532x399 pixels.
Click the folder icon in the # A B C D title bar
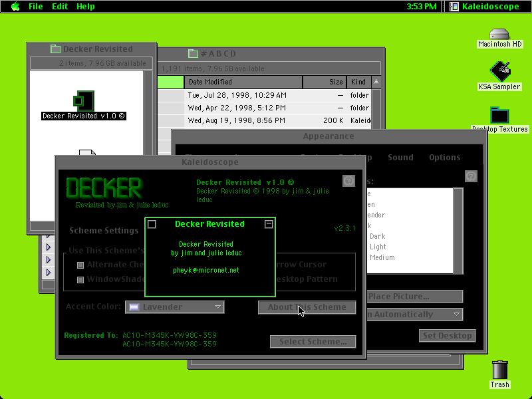pos(193,54)
